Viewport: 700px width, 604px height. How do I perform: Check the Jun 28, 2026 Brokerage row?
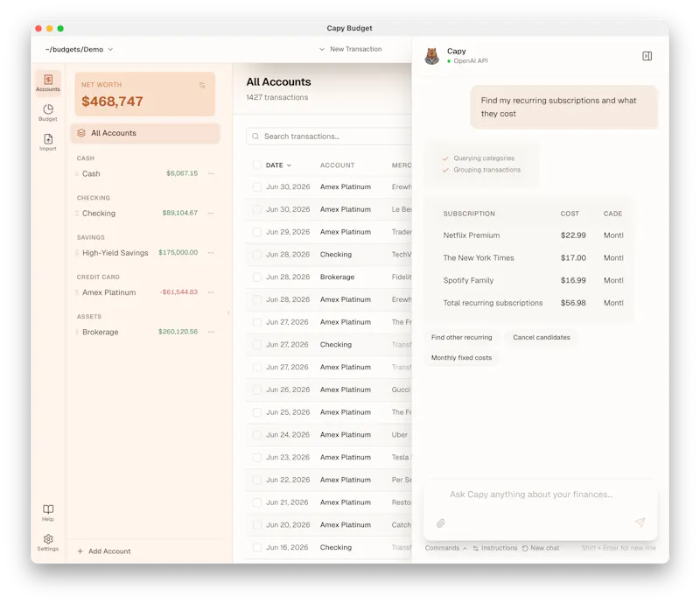pyautogui.click(x=257, y=277)
